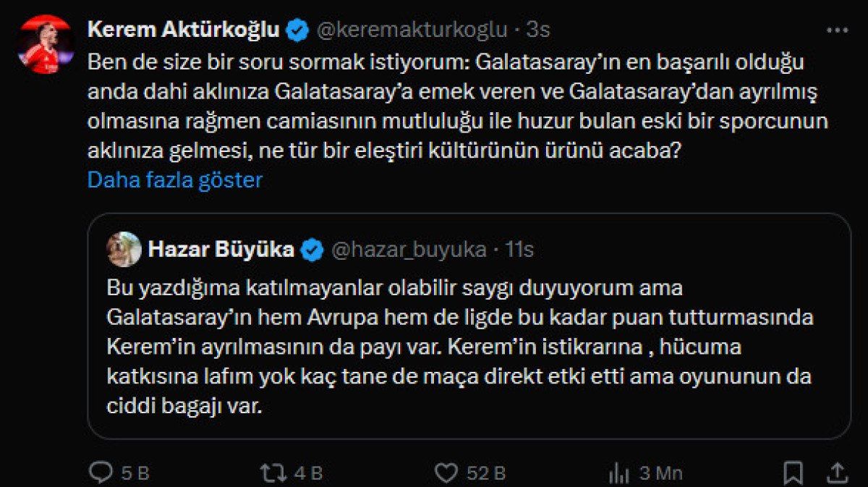Click the Kerem Aktürkoğlu display name
This screenshot has height=487, width=868.
click(x=182, y=30)
